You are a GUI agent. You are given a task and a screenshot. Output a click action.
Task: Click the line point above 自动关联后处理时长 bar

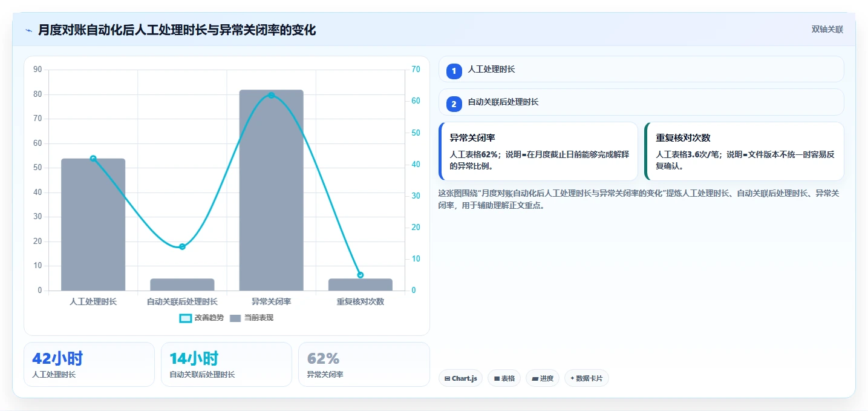tap(182, 246)
